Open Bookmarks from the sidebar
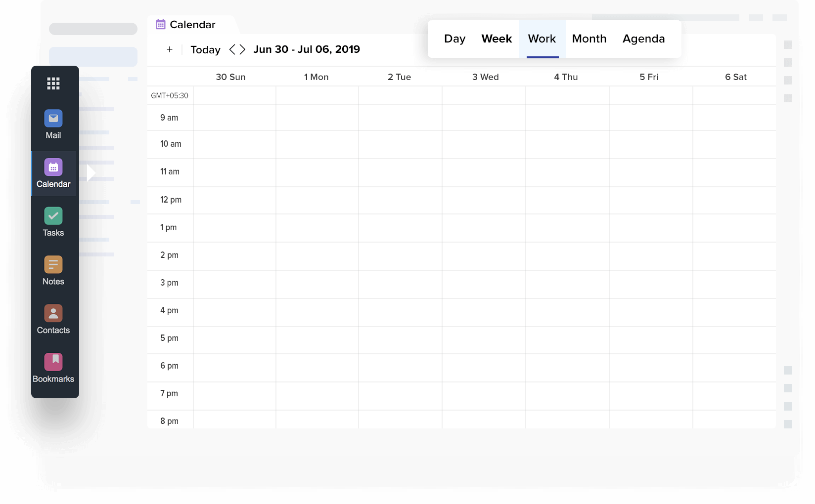The width and height of the screenshot is (815, 504). (53, 361)
